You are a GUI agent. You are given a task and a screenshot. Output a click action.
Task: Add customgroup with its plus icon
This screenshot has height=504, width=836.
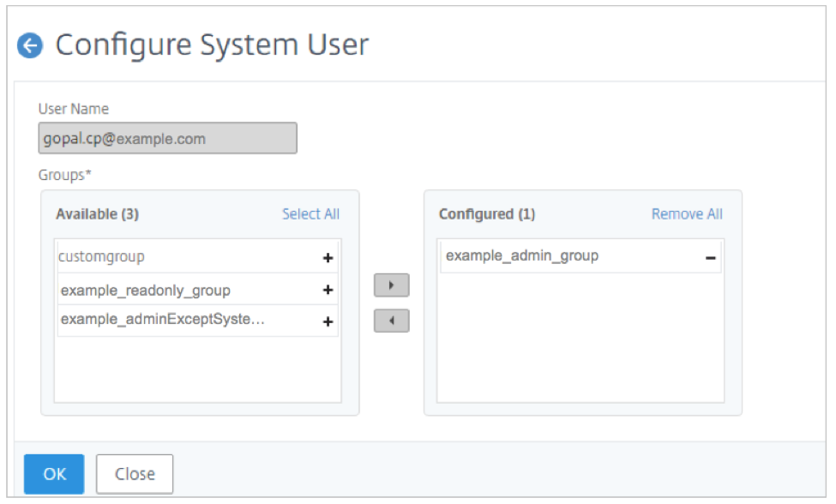point(328,258)
